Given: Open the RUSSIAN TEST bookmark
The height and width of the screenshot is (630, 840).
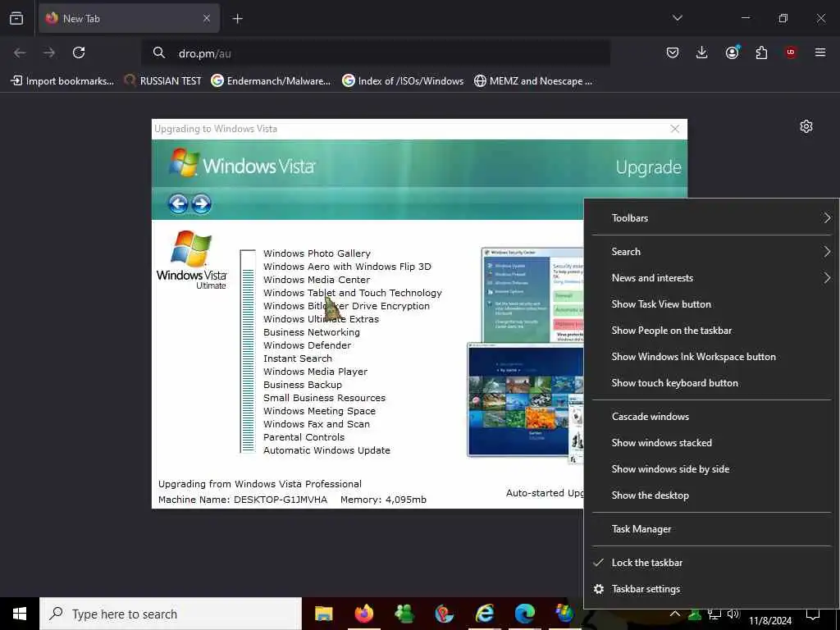Looking at the screenshot, I should (x=162, y=81).
